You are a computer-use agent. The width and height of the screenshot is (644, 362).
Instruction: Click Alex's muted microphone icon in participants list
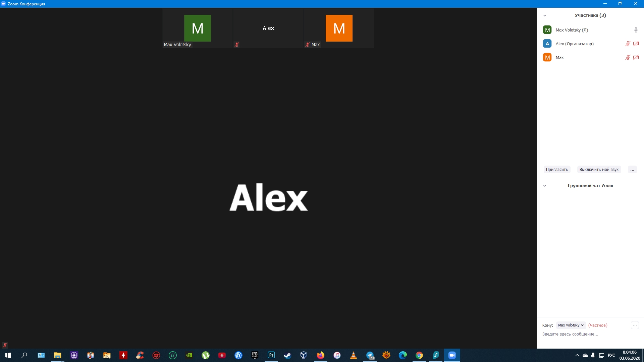coord(628,44)
